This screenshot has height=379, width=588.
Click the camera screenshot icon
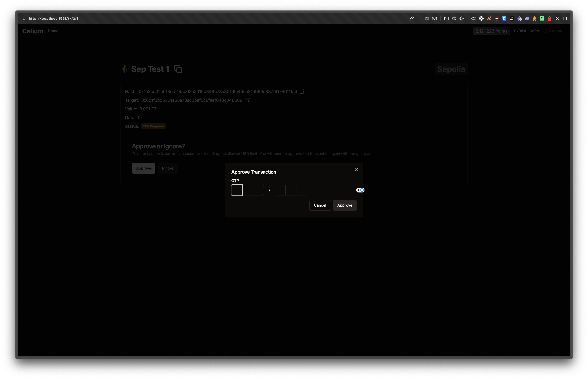(434, 18)
